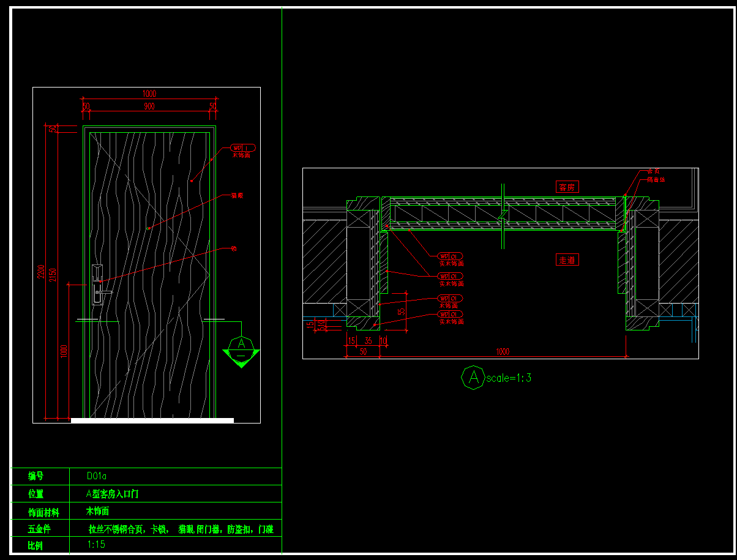Image resolution: width=737 pixels, height=560 pixels.
Task: Click the D01a number value in title table
Action: pos(97,476)
